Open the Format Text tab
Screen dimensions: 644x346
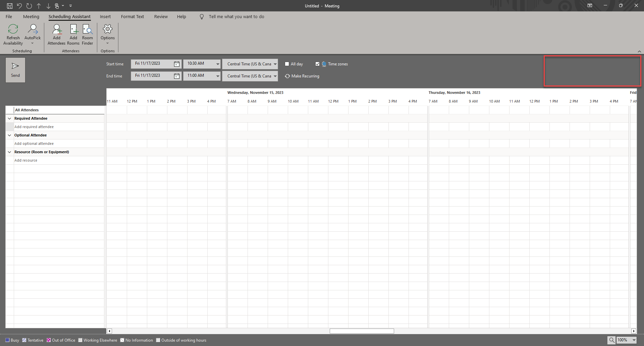[x=132, y=16]
